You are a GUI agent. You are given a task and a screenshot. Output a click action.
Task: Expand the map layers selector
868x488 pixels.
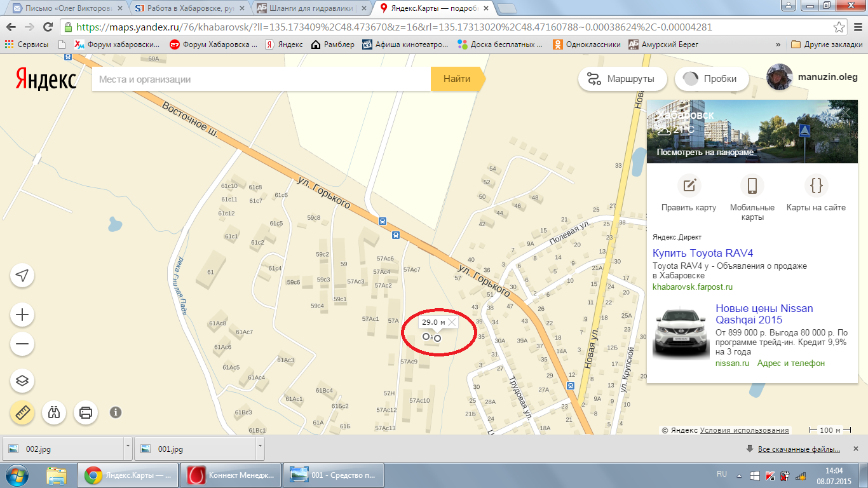click(x=22, y=381)
